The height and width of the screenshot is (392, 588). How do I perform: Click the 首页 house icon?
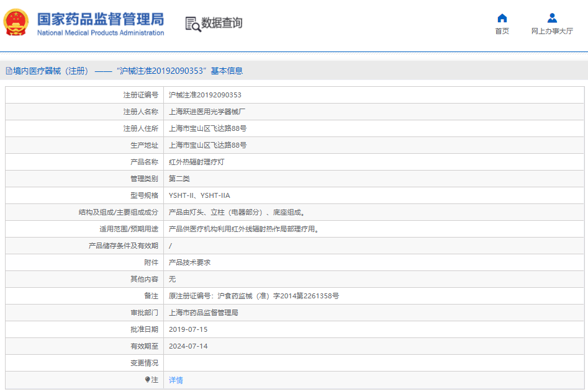[x=502, y=18]
